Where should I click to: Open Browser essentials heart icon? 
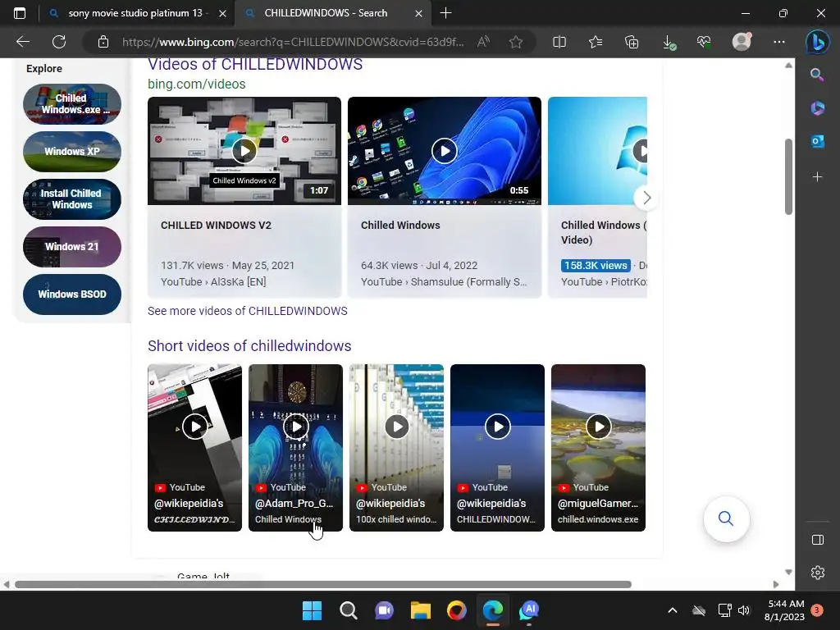[705, 42]
